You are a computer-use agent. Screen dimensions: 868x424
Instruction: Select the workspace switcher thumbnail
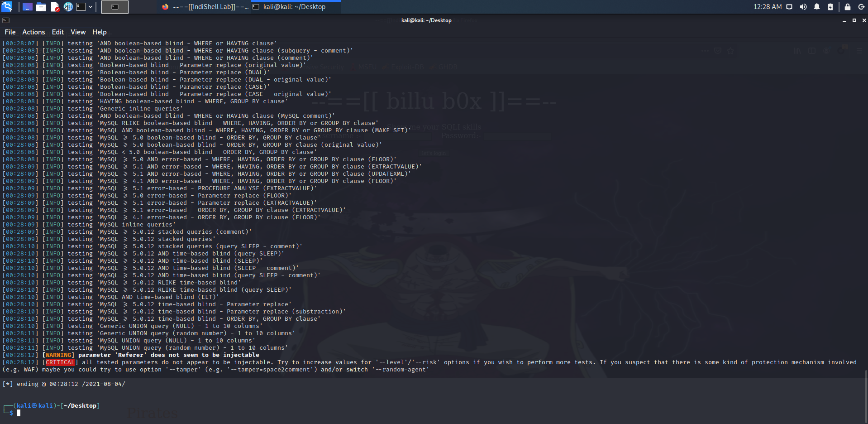pos(115,7)
